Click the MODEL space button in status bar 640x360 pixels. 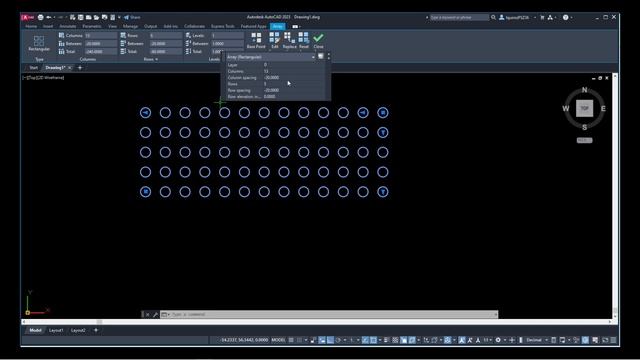(278, 340)
